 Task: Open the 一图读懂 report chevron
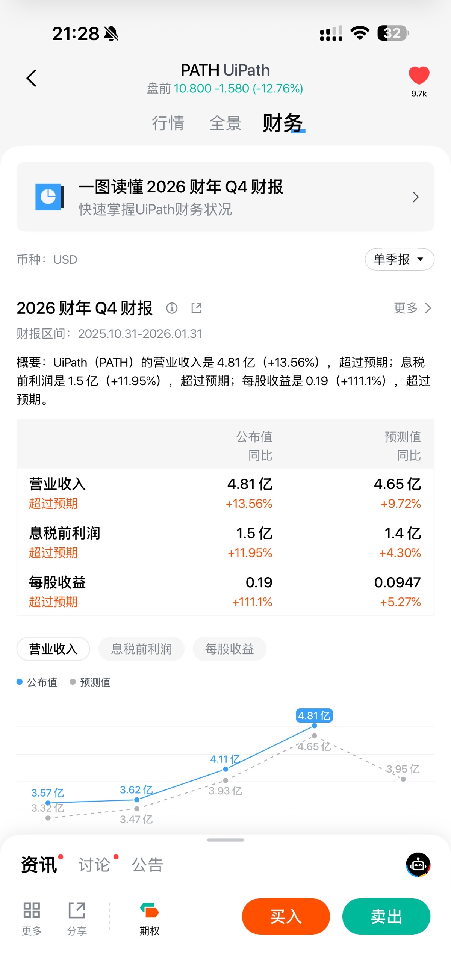point(416,197)
